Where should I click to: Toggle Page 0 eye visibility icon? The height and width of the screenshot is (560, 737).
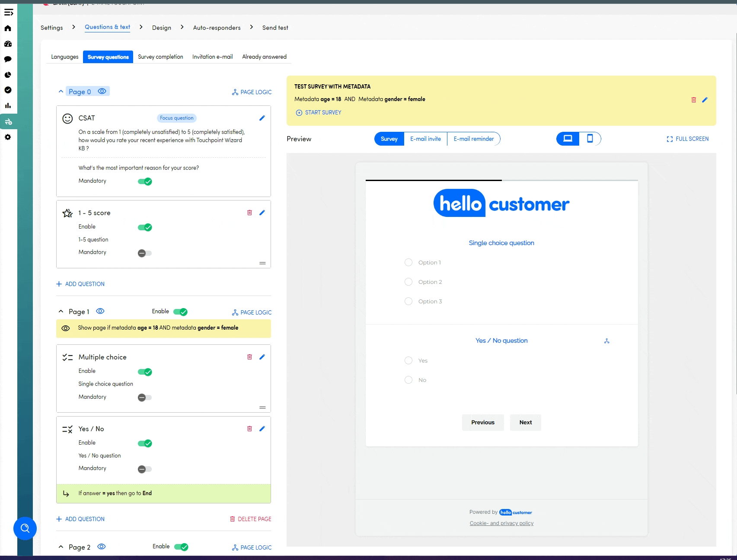click(102, 91)
